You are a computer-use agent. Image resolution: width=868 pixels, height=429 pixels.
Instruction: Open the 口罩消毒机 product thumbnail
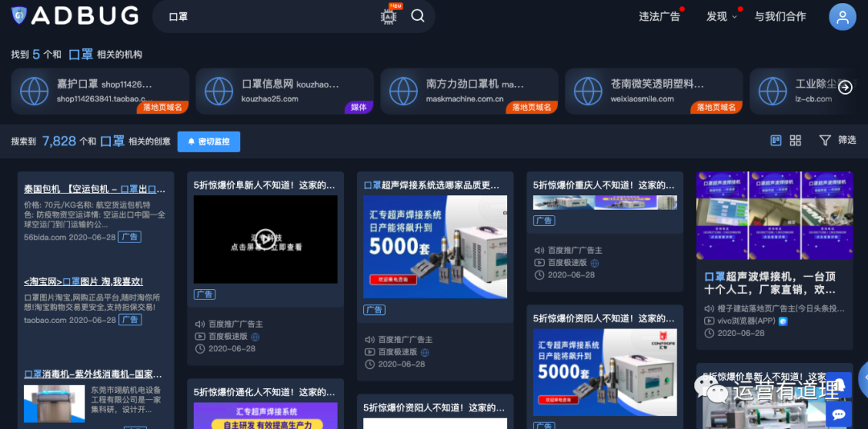(55, 403)
